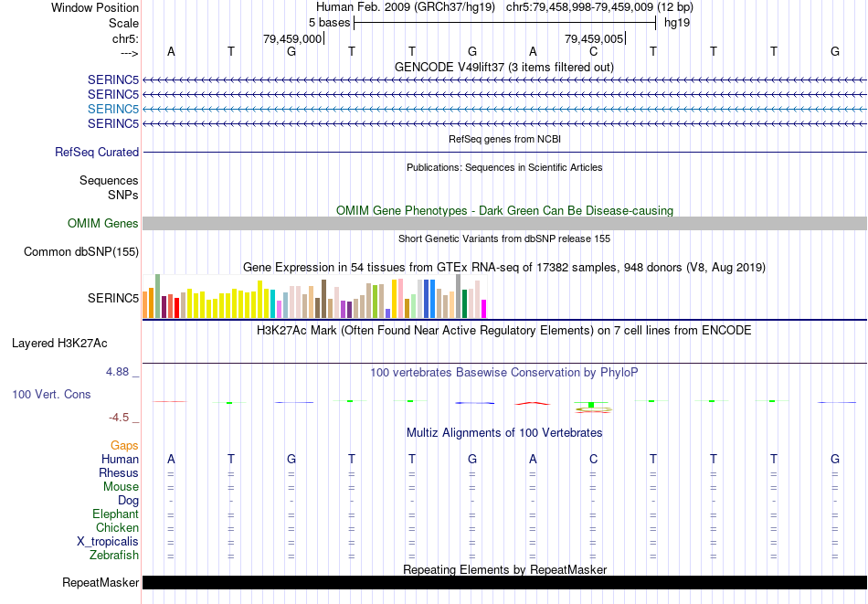Click the RepeatMasker side label

click(101, 582)
